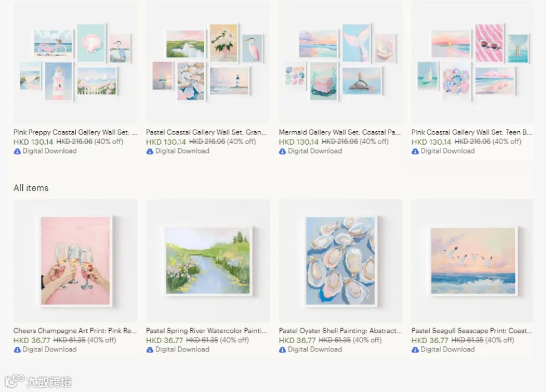Viewport: 546px width, 392px height.
Task: Open the Pink Preppy Coastal Gallery Wall Set thumbnail
Action: pos(75,62)
